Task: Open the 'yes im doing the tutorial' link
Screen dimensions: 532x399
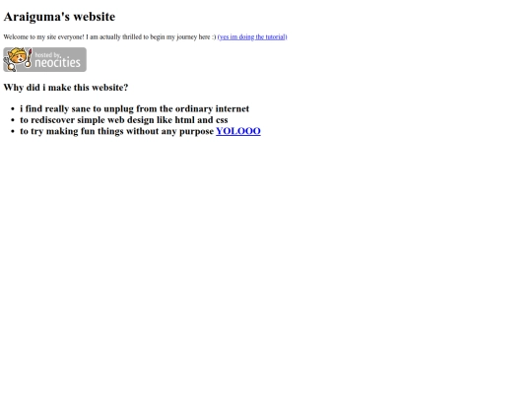Action: (x=252, y=37)
